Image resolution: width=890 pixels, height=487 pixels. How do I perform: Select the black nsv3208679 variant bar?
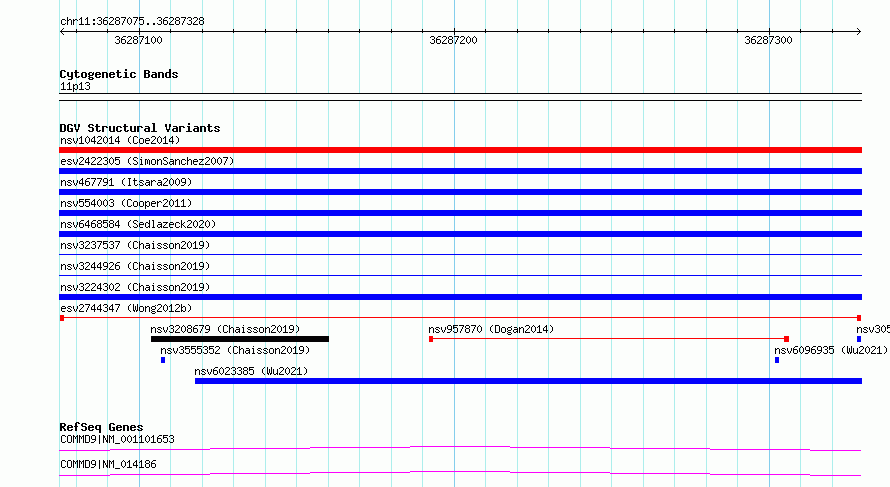click(240, 339)
